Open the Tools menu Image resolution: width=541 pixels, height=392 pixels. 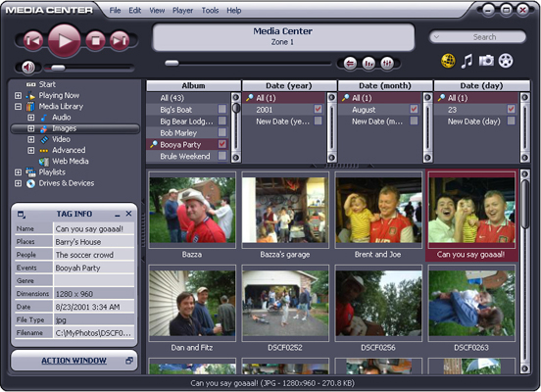(x=210, y=11)
